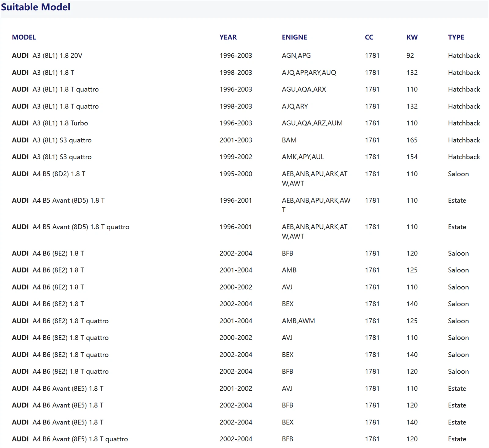The width and height of the screenshot is (489, 448).
Task: Click the AGN,APG engine code cell
Action: 296,56
